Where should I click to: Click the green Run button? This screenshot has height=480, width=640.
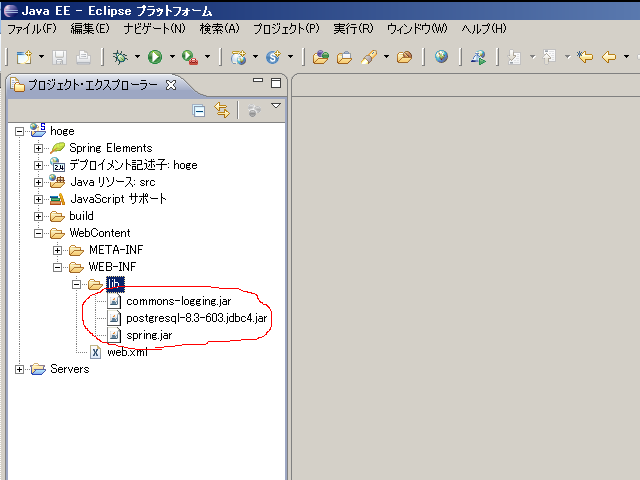(x=155, y=57)
